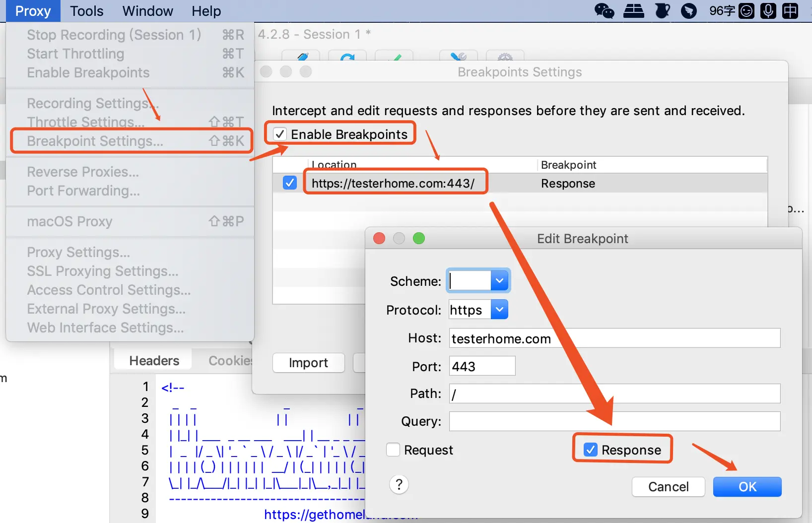Click the Path input field

click(614, 394)
